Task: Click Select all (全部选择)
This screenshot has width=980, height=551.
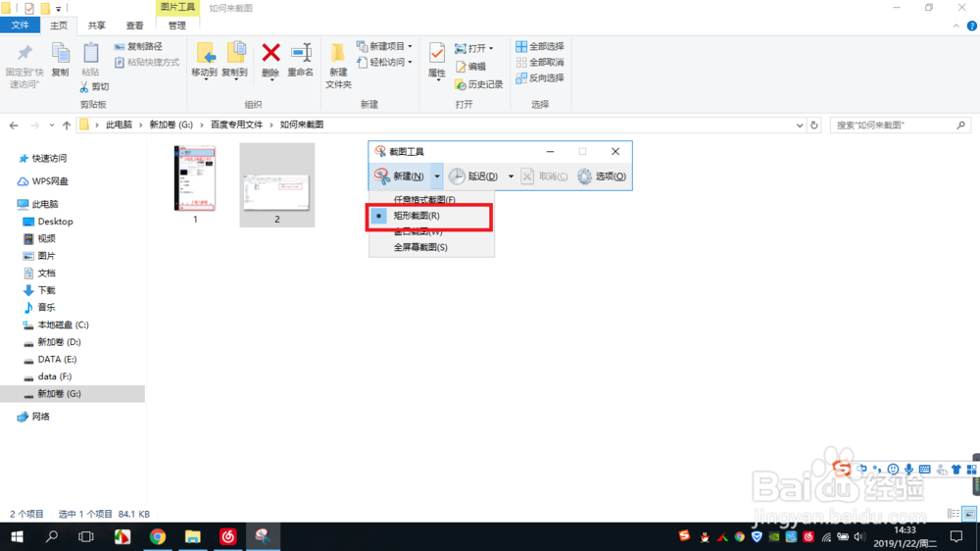Action: tap(539, 46)
